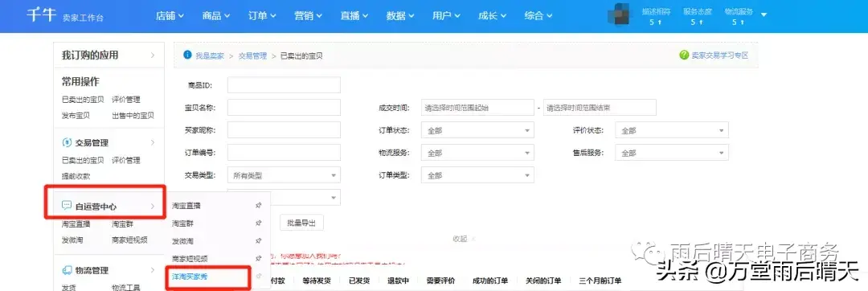Expand 我订购的应用 section
The width and height of the screenshot is (868, 291).
(x=153, y=55)
